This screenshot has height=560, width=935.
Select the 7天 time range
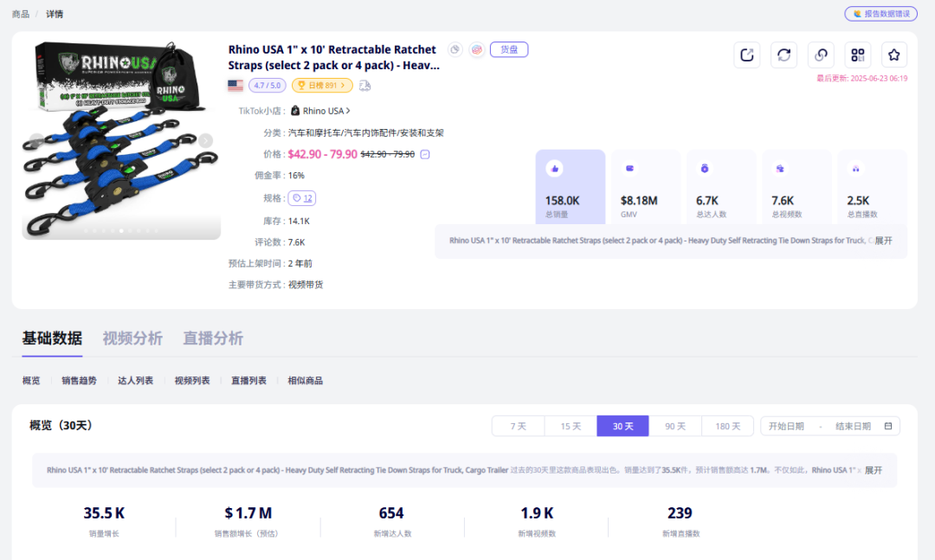518,426
